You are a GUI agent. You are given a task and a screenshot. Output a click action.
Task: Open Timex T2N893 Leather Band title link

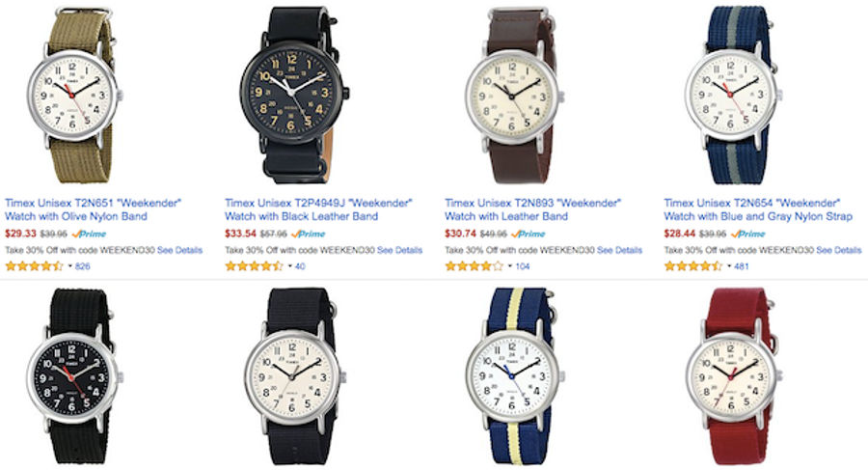click(533, 209)
